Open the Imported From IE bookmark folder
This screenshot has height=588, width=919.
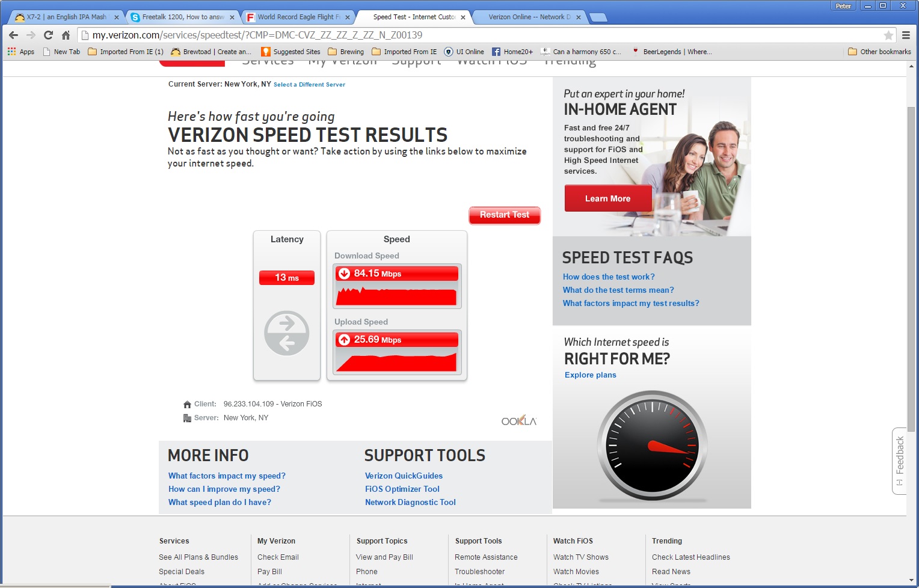[x=404, y=52]
